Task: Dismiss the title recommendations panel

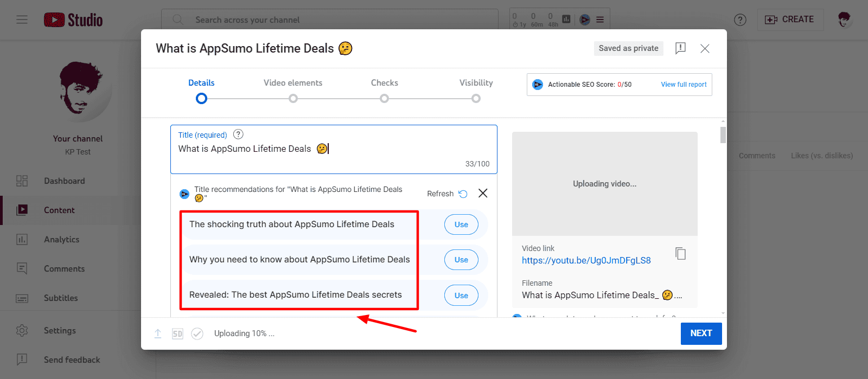Action: point(483,193)
